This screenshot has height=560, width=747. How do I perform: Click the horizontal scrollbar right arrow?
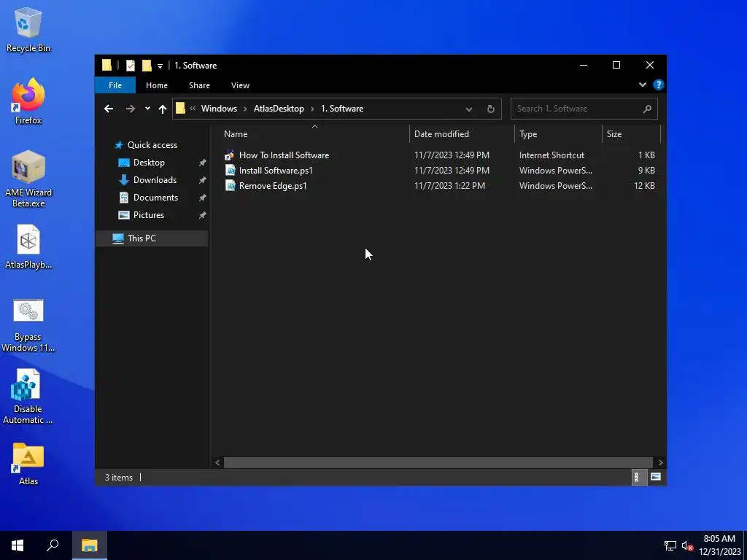click(660, 462)
